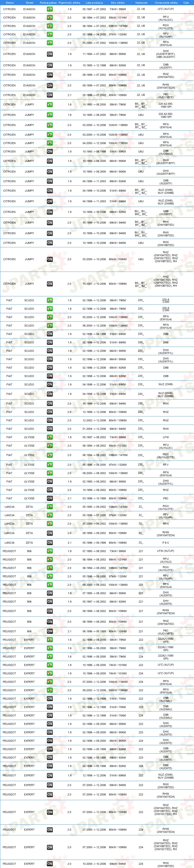Click ON icon in Lancia Zeta RHW row
The image size is (194, 868).
(x=50, y=533)
